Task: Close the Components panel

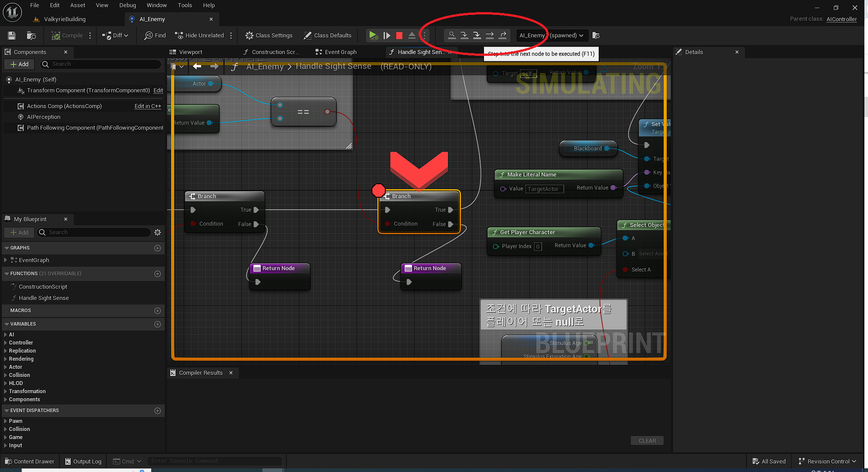Action: coord(66,52)
